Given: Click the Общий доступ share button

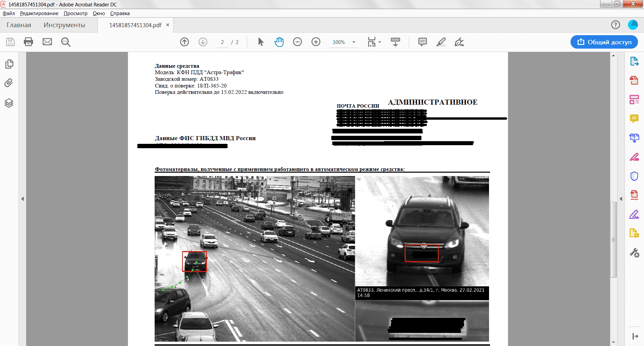Looking at the screenshot, I should pyautogui.click(x=604, y=42).
